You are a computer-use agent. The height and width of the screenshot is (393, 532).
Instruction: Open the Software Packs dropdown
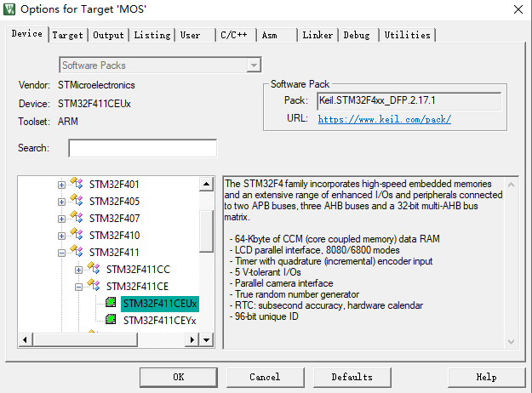[x=254, y=65]
